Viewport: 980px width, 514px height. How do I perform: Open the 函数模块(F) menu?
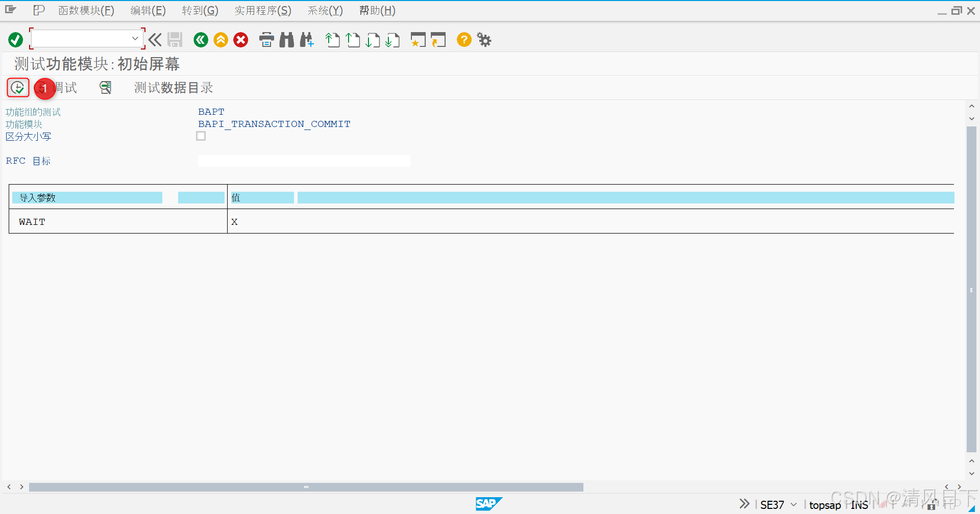coord(86,10)
